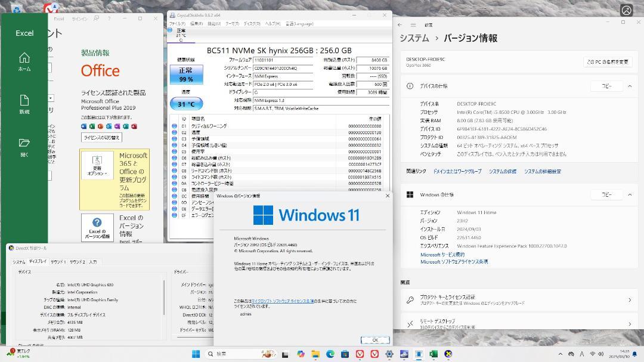The image size is (644, 362).
Task: Switch to DirectX diagnostic tool taskbar icon
Action: point(448,354)
